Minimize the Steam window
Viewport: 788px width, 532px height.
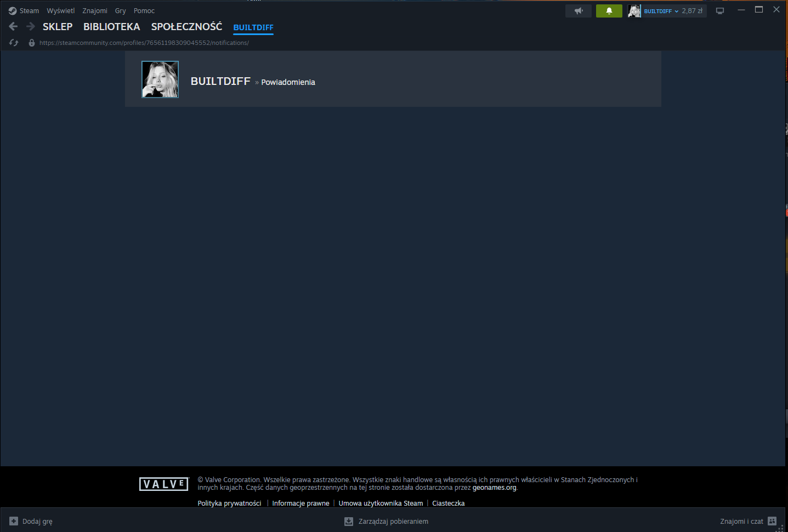pyautogui.click(x=741, y=10)
